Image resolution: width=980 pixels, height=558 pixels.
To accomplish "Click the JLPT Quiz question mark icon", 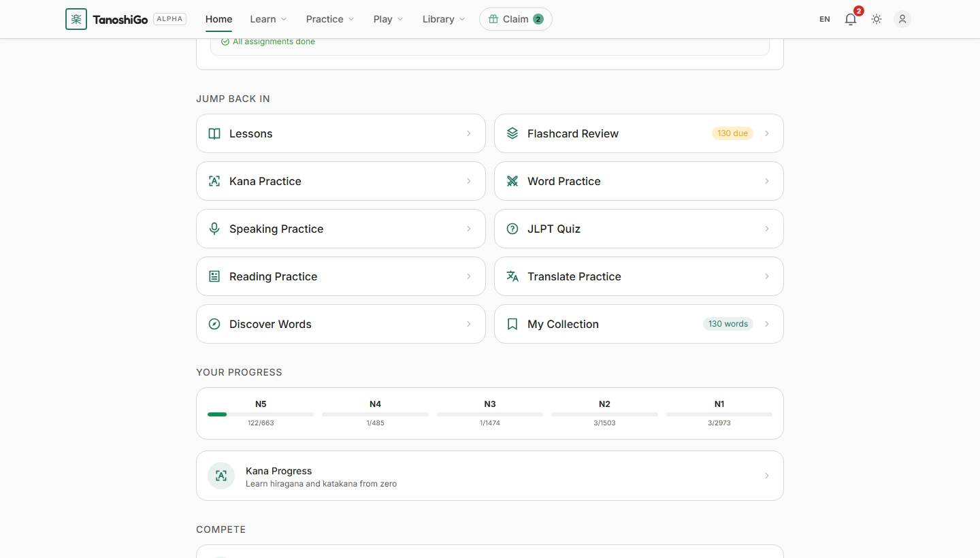I will click(512, 229).
